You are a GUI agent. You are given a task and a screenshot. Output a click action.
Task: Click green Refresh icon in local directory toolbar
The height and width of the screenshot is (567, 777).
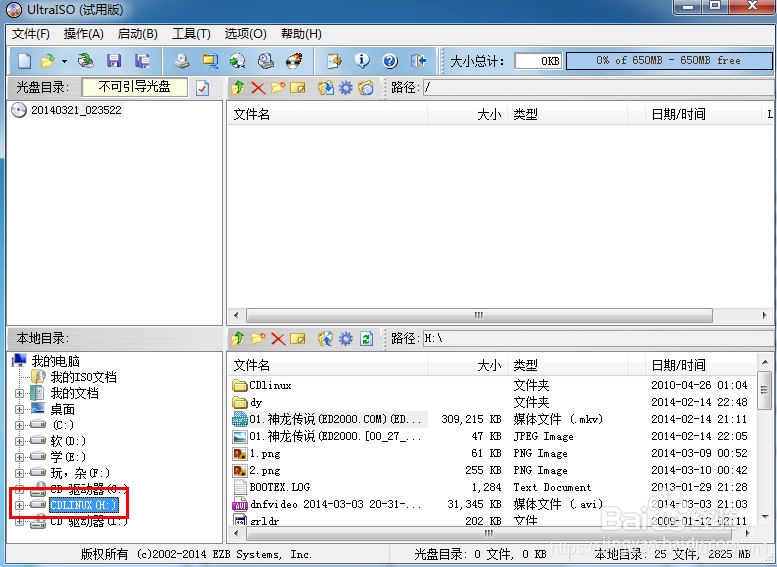point(366,339)
